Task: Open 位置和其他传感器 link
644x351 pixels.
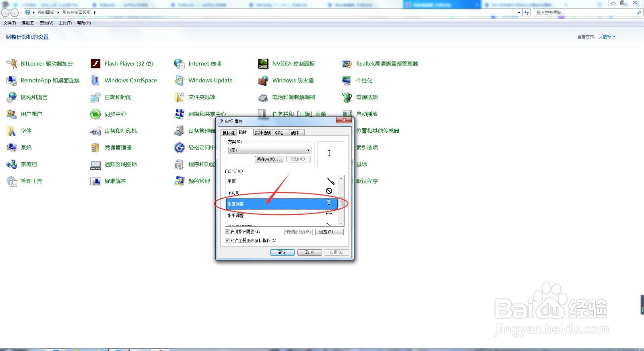Action: [x=378, y=131]
